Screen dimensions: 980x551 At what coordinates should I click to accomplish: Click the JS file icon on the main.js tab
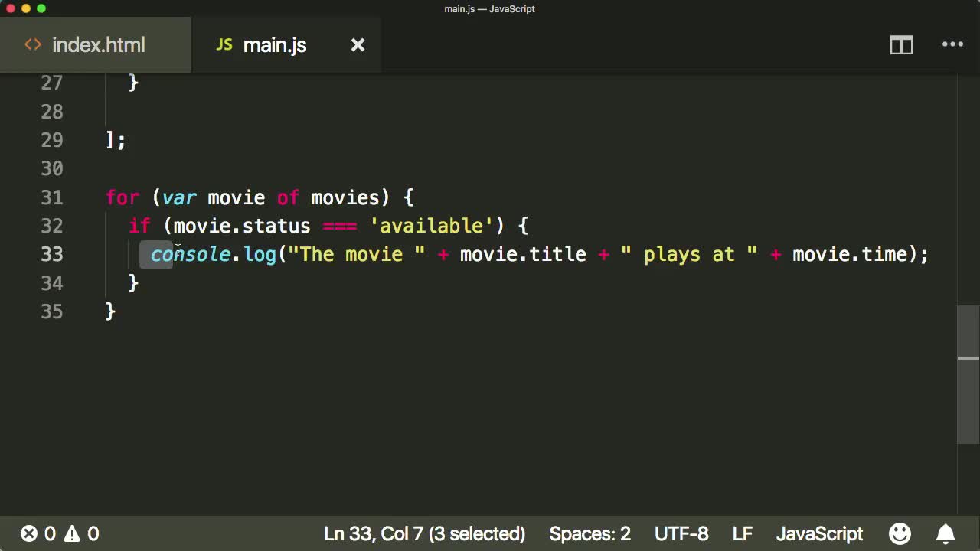click(224, 44)
